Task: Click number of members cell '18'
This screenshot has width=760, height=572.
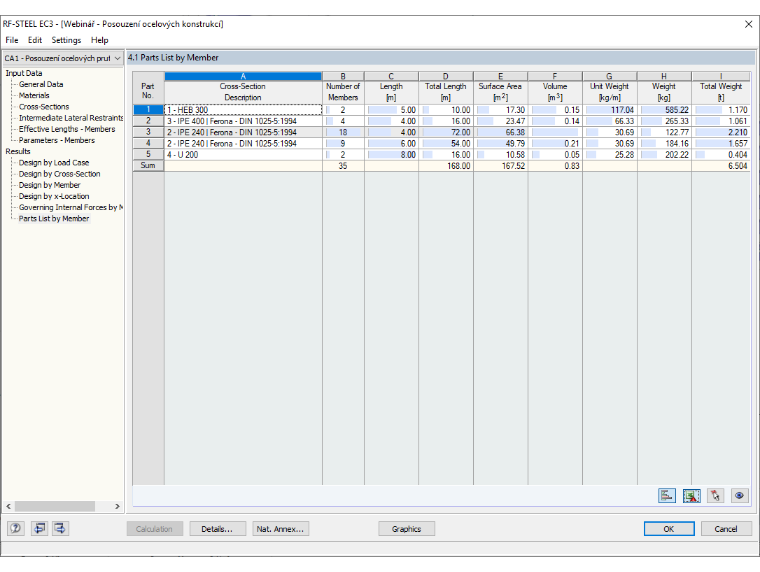Action: [343, 132]
